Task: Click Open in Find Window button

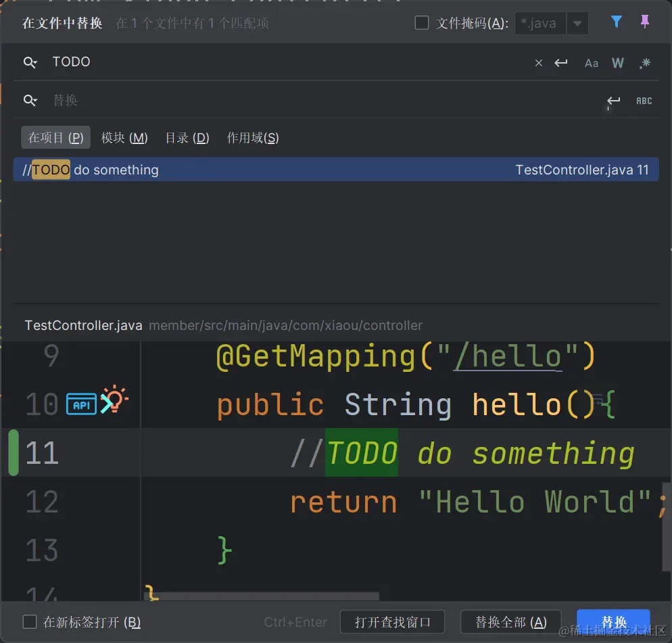Action: (392, 622)
